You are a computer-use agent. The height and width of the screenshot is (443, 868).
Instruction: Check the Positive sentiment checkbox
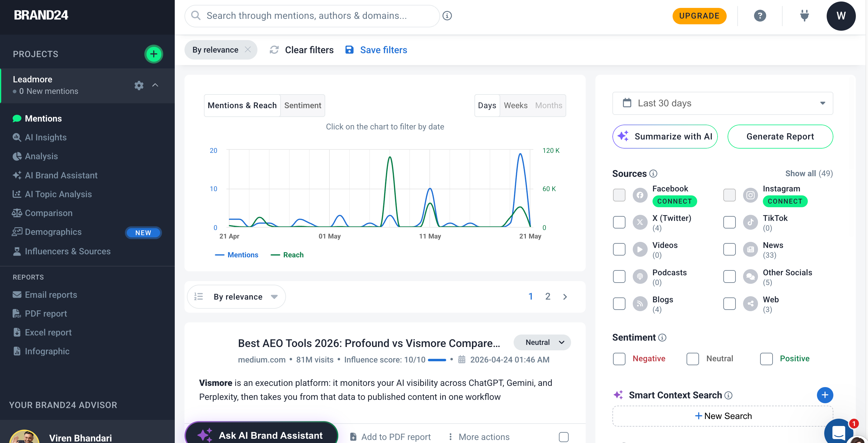click(x=766, y=359)
